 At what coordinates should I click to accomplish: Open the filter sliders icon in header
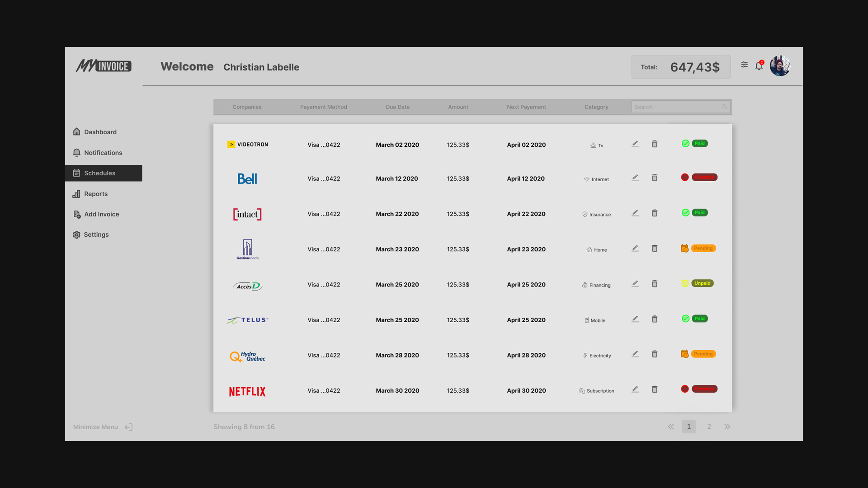tap(744, 65)
